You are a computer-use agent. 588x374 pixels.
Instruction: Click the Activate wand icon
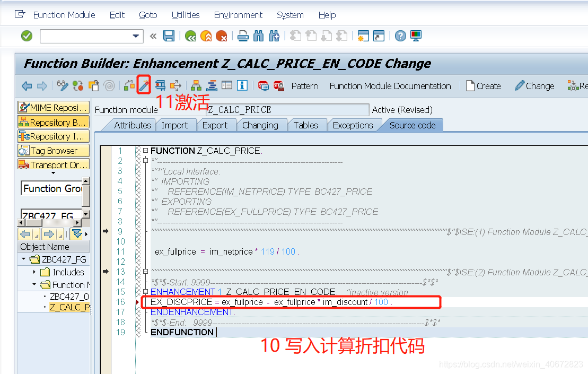(x=144, y=86)
